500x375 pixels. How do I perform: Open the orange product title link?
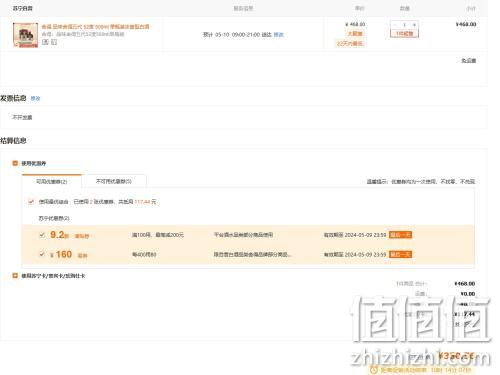pyautogui.click(x=96, y=27)
